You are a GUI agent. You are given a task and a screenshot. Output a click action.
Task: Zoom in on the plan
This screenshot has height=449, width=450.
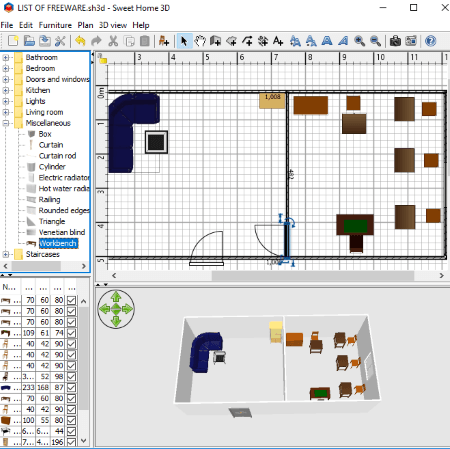click(x=359, y=41)
